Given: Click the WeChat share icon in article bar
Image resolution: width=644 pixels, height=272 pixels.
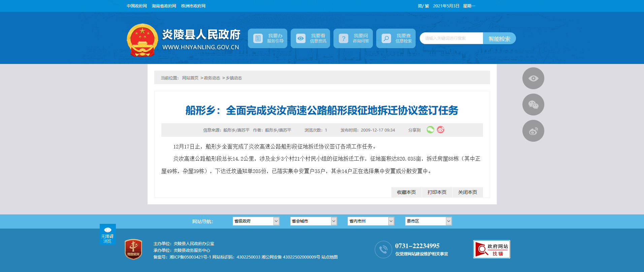Looking at the screenshot, I should point(430,130).
